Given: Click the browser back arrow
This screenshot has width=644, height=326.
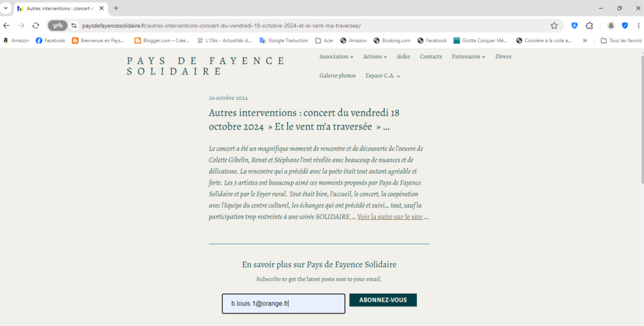Looking at the screenshot, I should 6,26.
